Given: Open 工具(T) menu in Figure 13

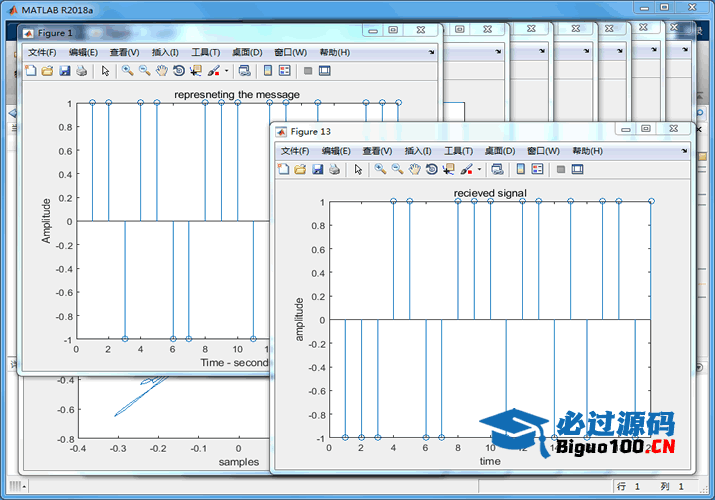Looking at the screenshot, I should click(458, 151).
